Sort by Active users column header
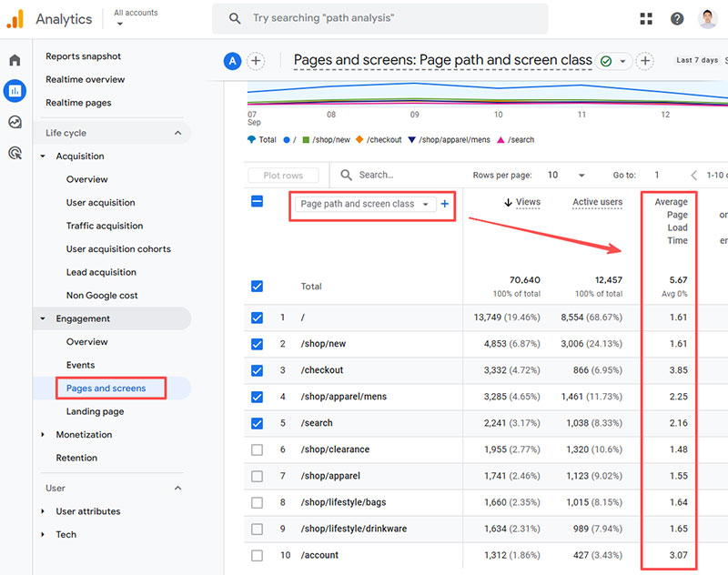728x575 pixels. (597, 202)
